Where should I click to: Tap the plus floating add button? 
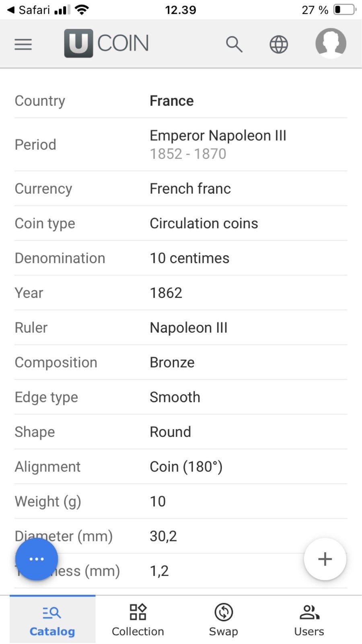tap(325, 559)
